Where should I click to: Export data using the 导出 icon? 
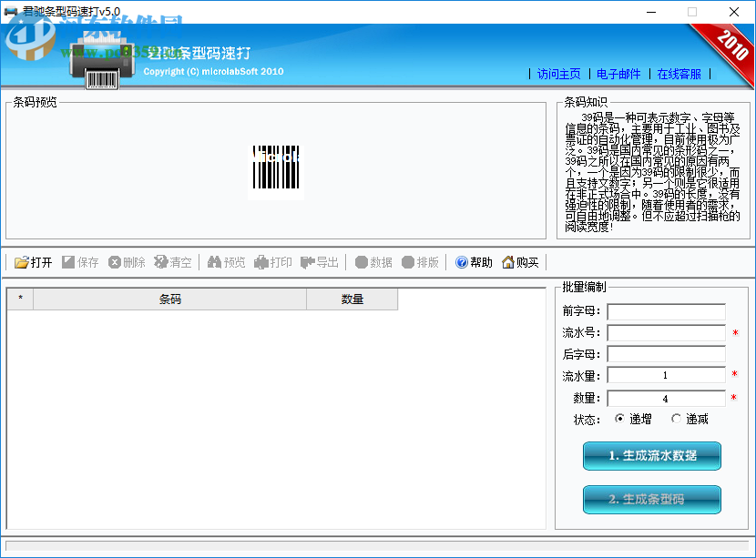322,263
